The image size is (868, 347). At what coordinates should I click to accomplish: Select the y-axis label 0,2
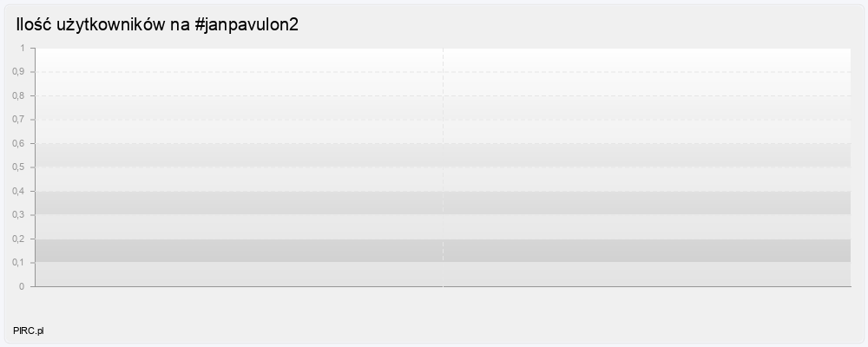[19, 239]
